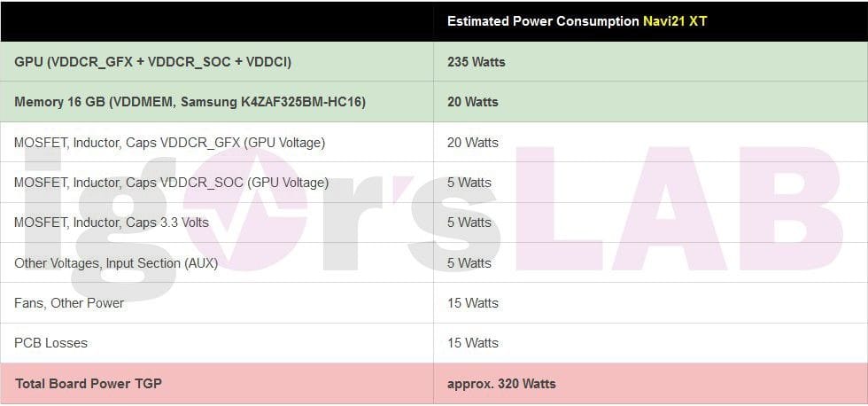Click the Memory 16 GB row label

pos(190,102)
